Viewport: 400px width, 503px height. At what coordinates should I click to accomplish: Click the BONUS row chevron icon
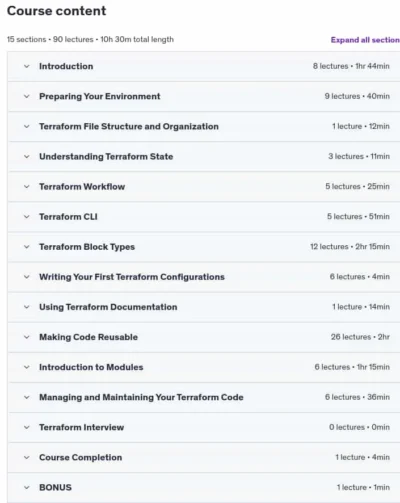(x=27, y=488)
